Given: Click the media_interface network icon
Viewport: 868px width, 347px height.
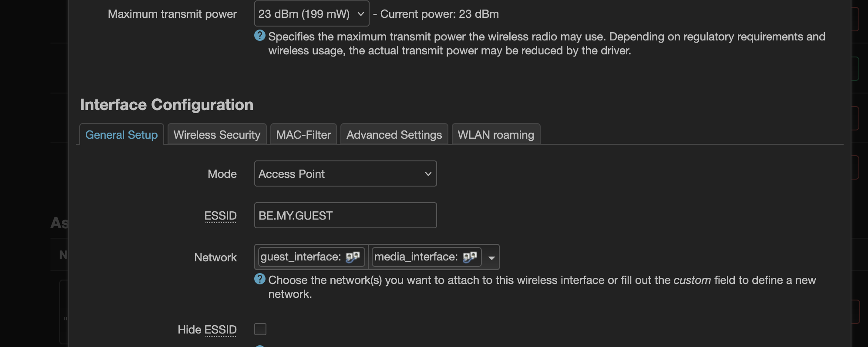Looking at the screenshot, I should pyautogui.click(x=470, y=257).
